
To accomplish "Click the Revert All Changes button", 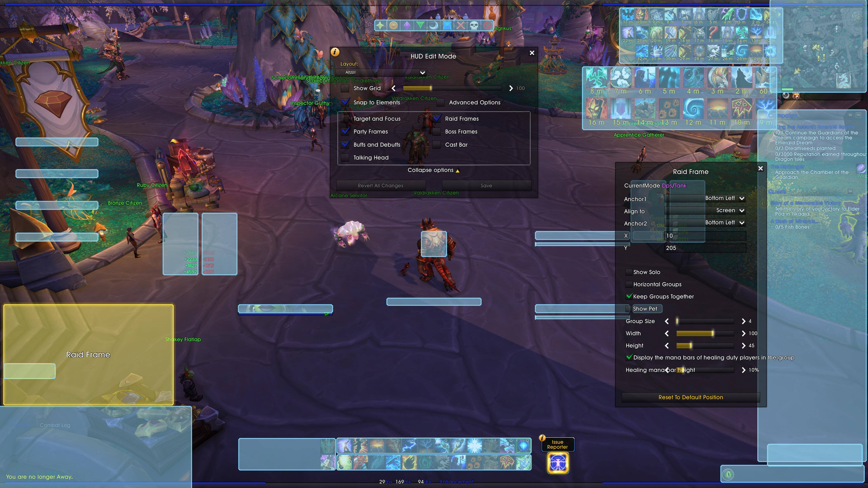I will click(381, 185).
